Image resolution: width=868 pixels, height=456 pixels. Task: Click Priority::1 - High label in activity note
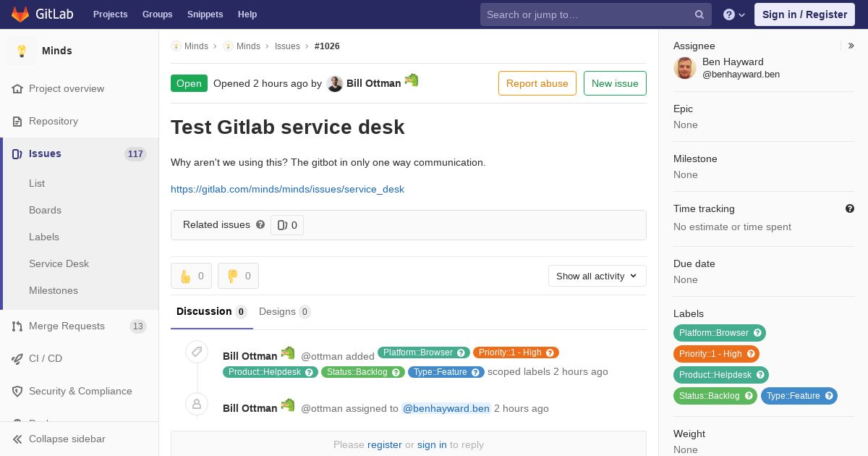point(516,352)
